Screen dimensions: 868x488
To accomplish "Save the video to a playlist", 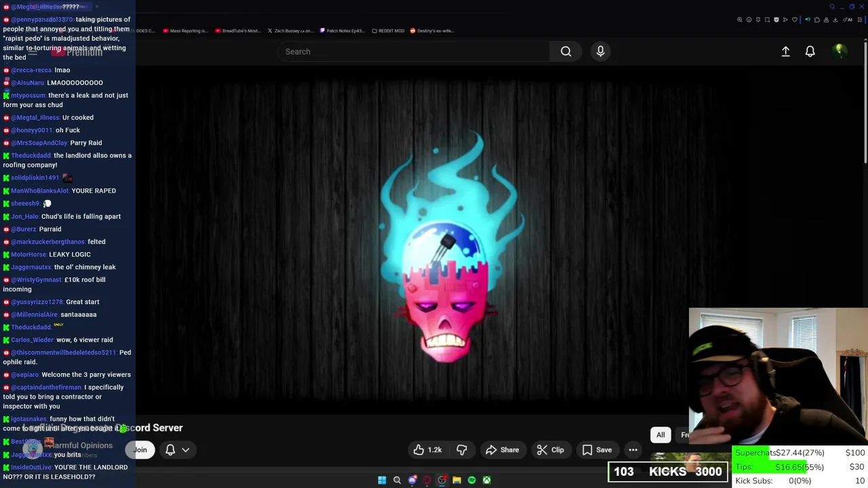I will coord(597,450).
